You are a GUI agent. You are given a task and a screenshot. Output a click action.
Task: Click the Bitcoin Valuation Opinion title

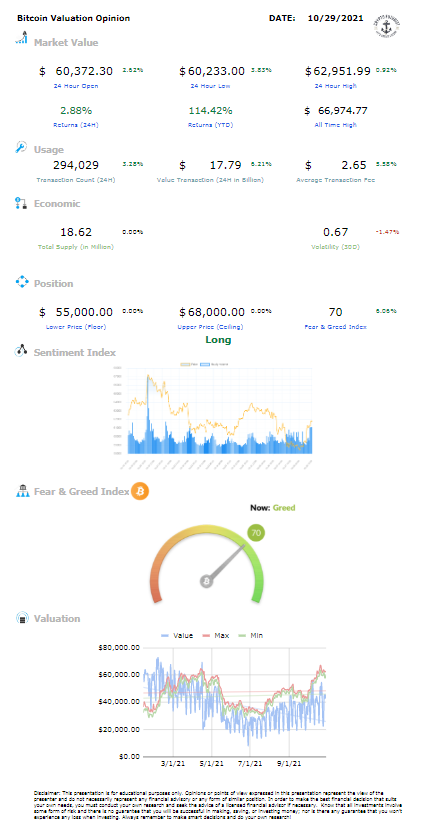tap(73, 18)
